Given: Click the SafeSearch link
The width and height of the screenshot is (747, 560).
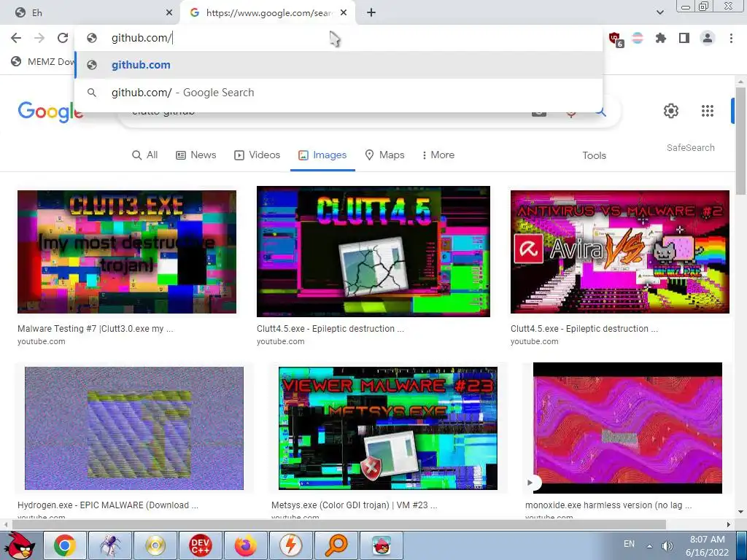Looking at the screenshot, I should click(690, 147).
